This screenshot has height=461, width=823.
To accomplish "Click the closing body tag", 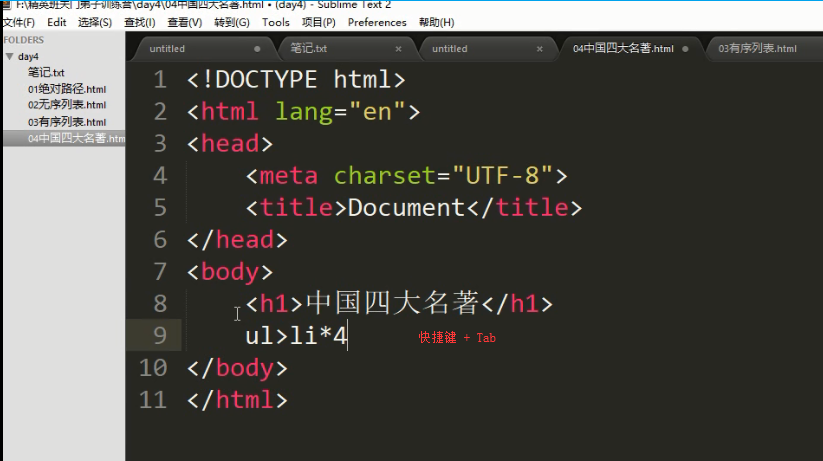I will tap(237, 368).
